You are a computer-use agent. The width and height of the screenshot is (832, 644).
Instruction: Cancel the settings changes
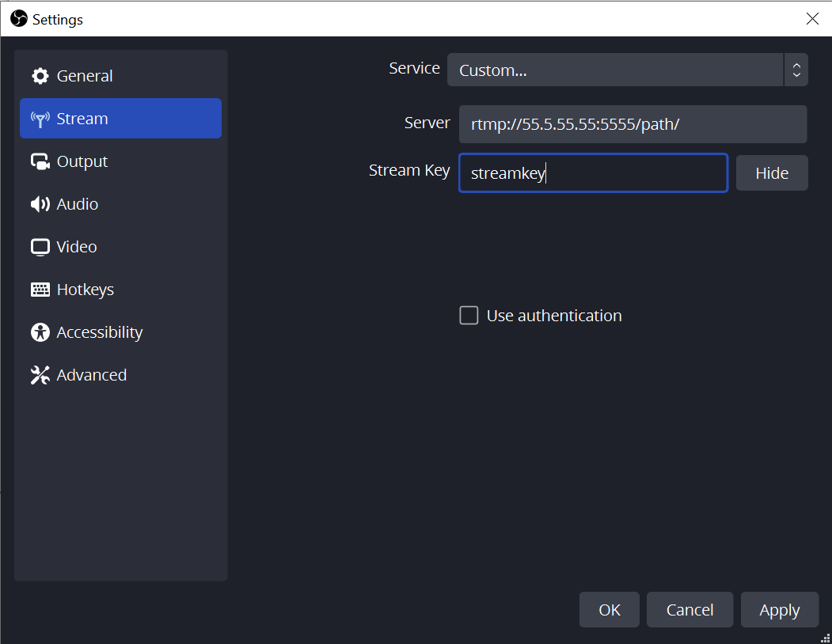pos(690,609)
